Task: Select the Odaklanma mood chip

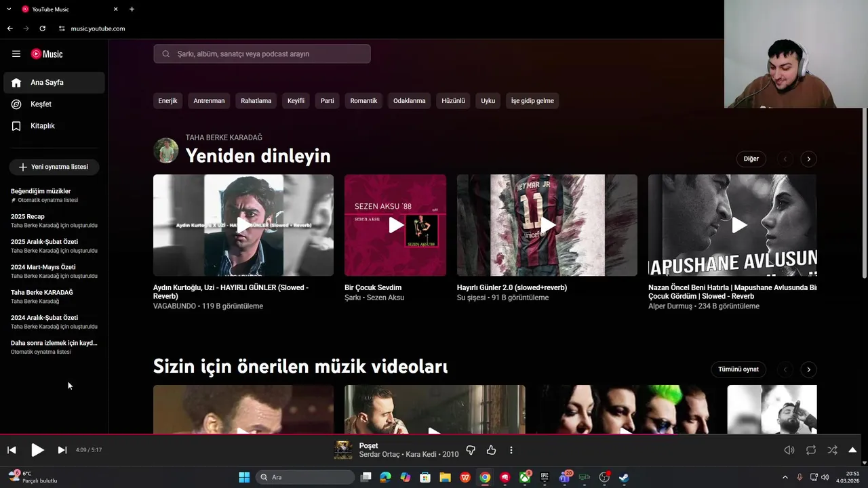Action: tap(410, 101)
